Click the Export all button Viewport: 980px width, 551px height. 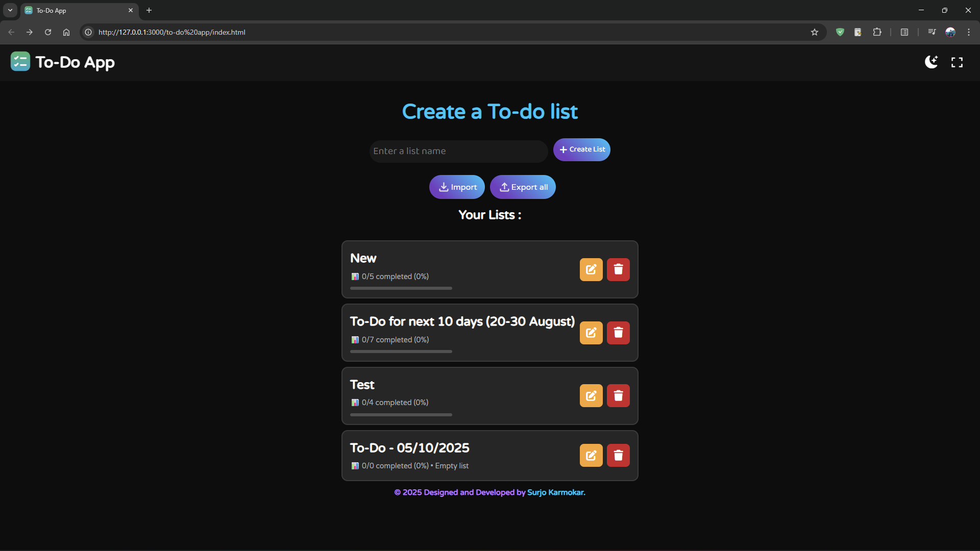523,187
